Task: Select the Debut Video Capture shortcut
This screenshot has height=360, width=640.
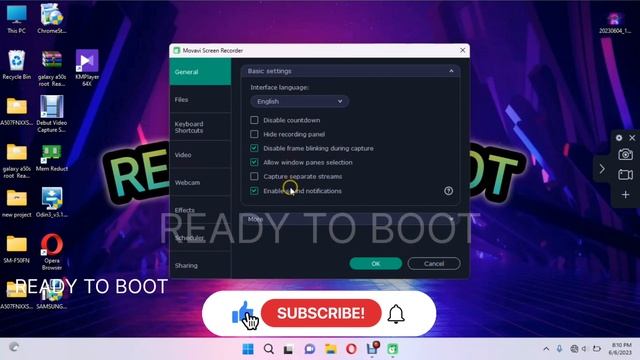Action: point(51,114)
